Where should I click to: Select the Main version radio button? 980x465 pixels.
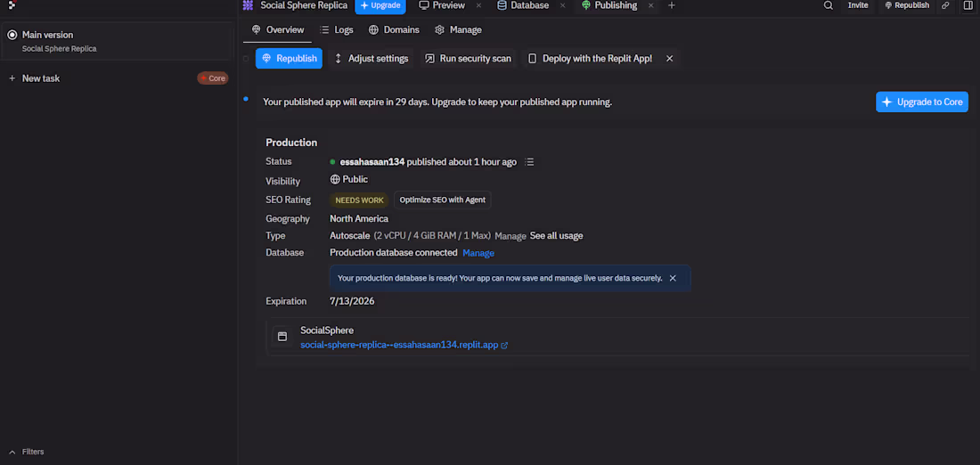point(12,35)
